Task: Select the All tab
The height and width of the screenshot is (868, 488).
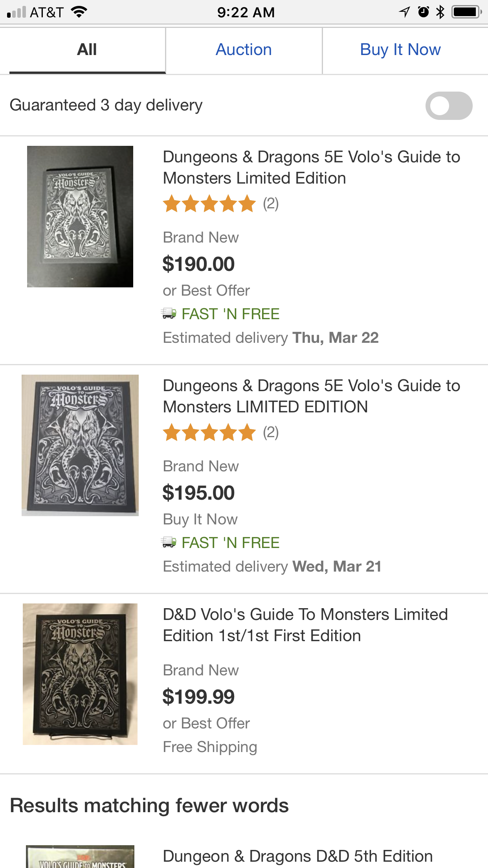Action: 87,50
